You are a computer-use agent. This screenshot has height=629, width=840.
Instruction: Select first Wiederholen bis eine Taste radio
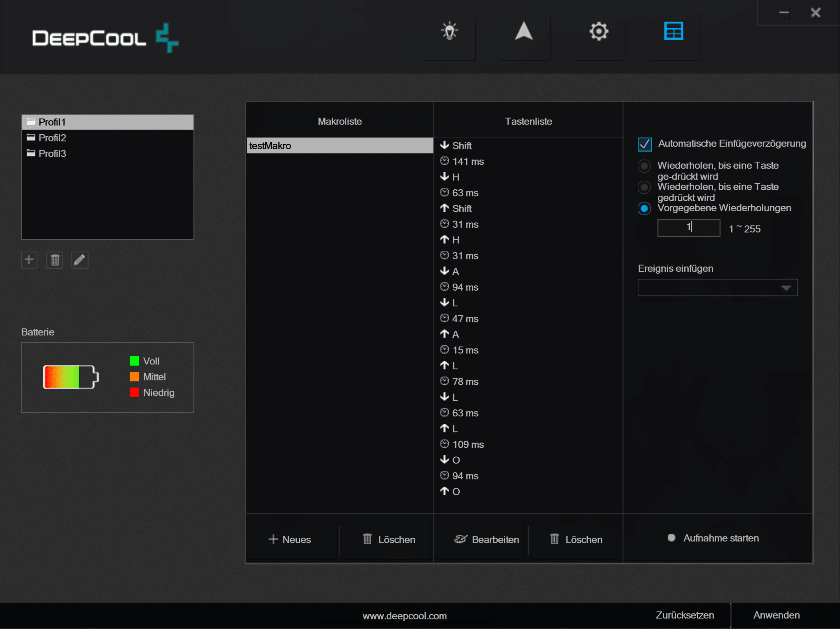coord(644,166)
